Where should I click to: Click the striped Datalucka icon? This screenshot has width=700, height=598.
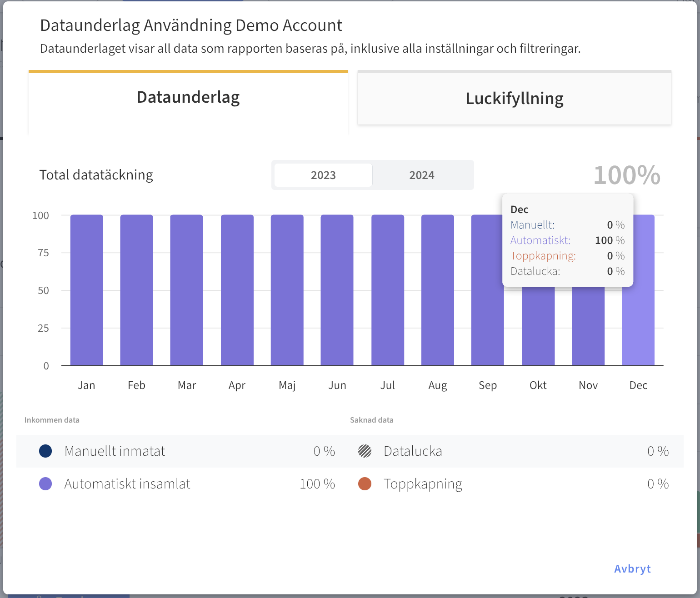pos(365,451)
